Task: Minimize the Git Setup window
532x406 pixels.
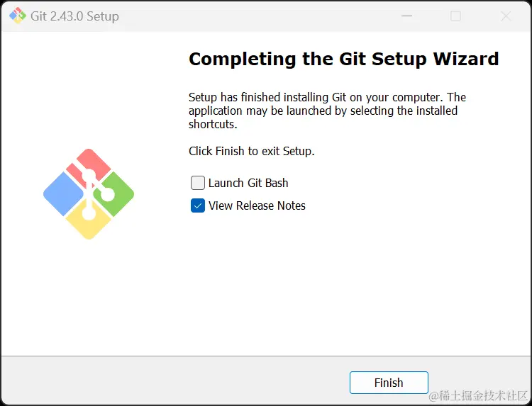Action: coord(406,16)
